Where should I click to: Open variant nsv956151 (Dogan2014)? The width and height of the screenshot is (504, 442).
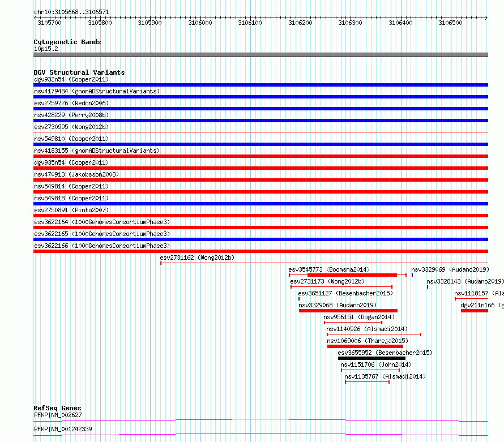pos(359,317)
